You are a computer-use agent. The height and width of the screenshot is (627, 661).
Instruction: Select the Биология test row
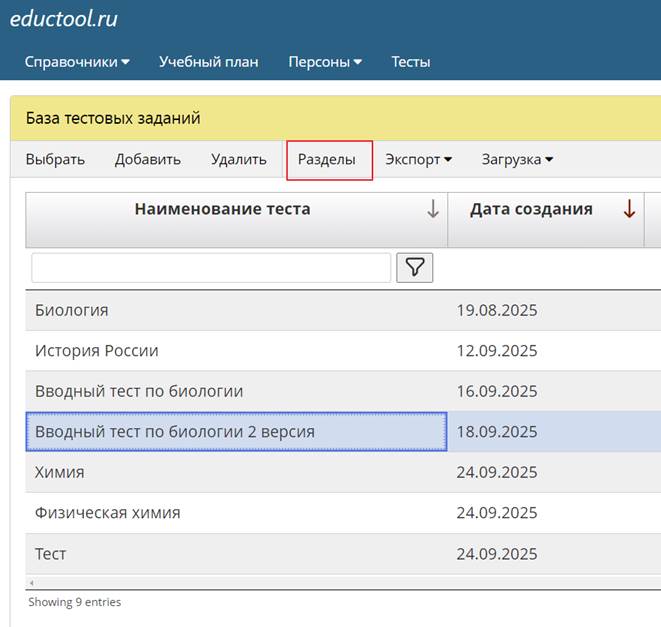tap(72, 310)
